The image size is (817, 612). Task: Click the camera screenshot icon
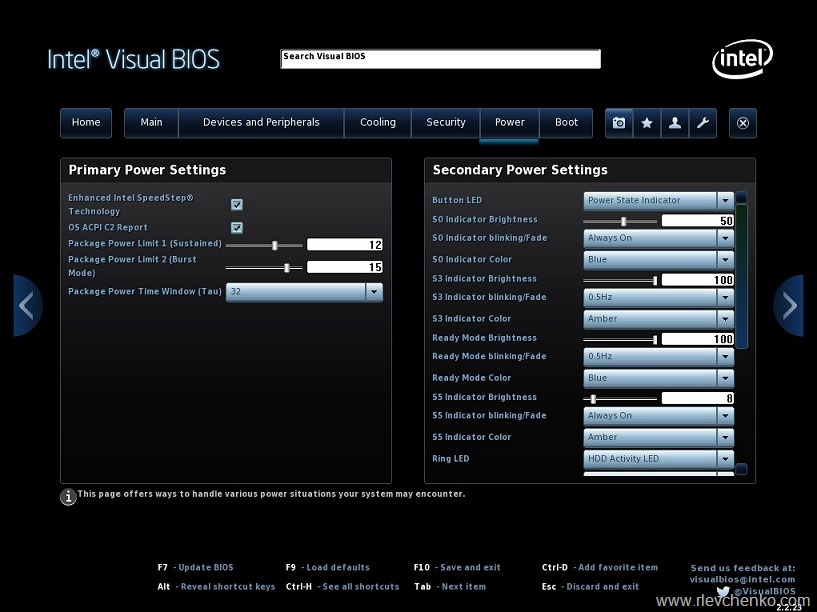tap(619, 122)
